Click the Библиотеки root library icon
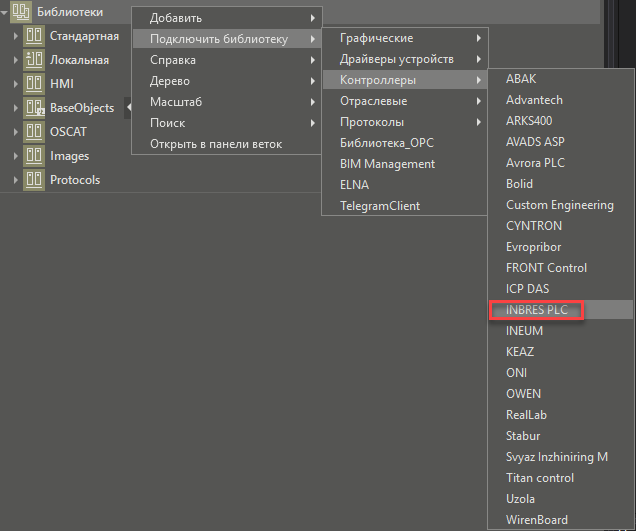 click(x=21, y=12)
